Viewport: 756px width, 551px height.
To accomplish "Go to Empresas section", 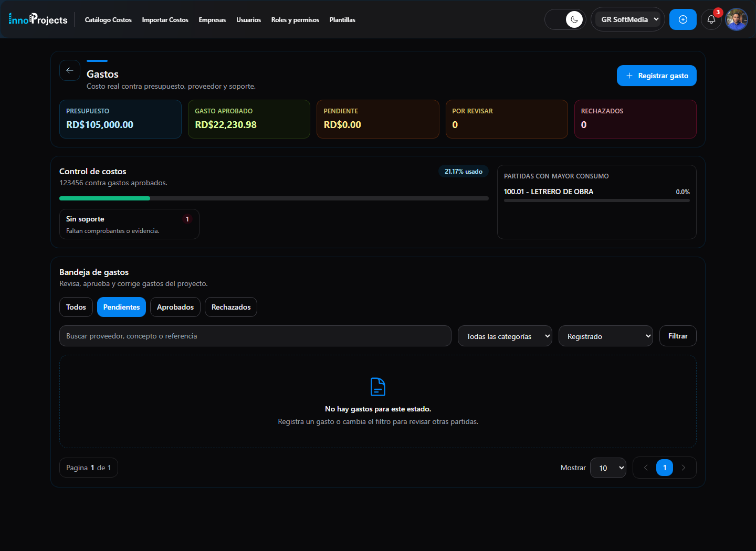I will pos(212,20).
